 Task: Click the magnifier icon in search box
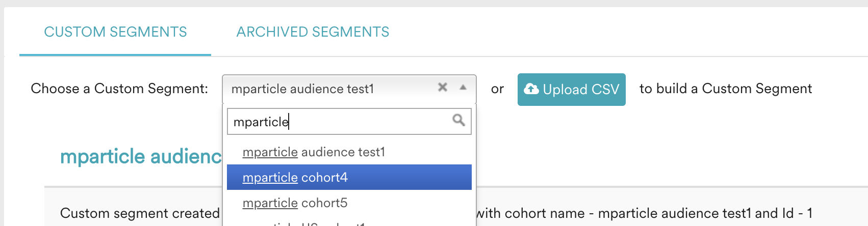point(458,120)
